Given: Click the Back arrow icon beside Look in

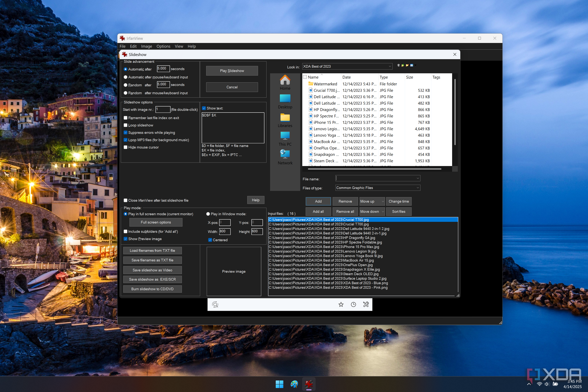Looking at the screenshot, I should click(x=398, y=66).
